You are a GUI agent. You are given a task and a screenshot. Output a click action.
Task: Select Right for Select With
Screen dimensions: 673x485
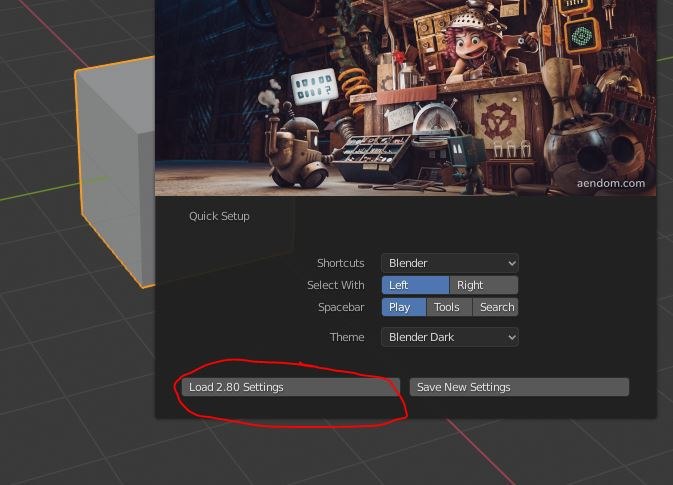[x=484, y=285]
